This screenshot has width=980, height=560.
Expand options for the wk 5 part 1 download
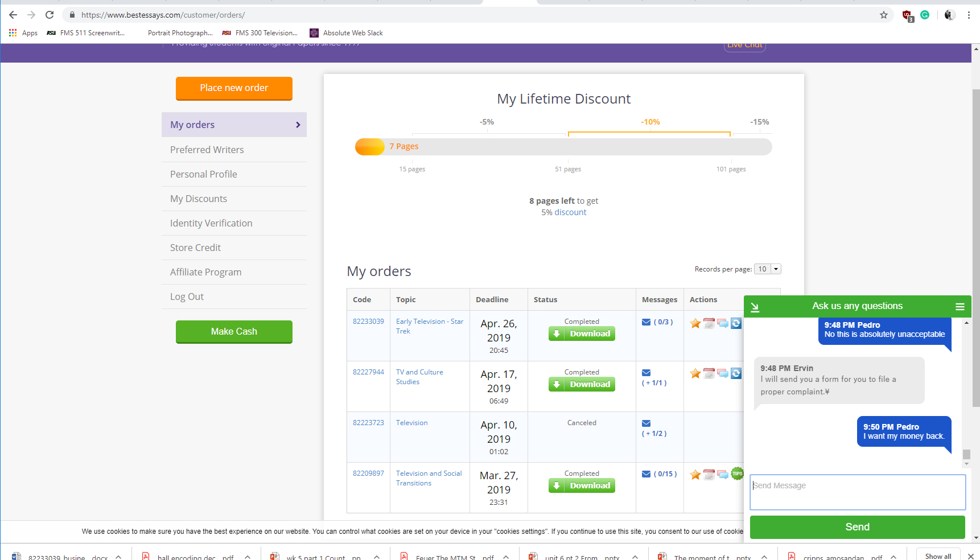coord(377,557)
